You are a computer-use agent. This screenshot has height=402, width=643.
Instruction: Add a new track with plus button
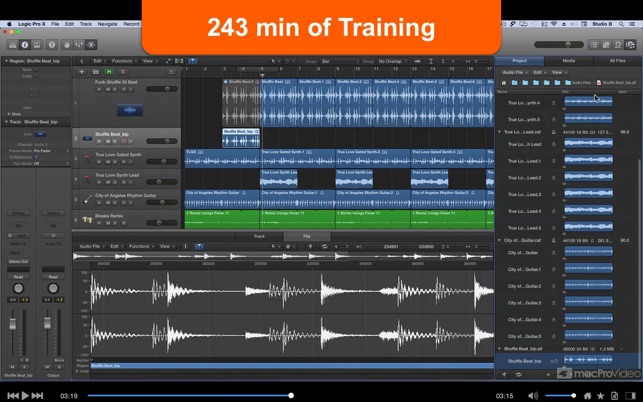(81, 72)
